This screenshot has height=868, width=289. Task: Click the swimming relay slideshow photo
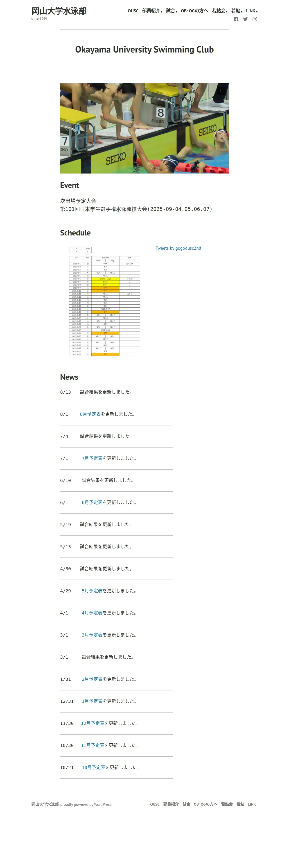pos(144,128)
